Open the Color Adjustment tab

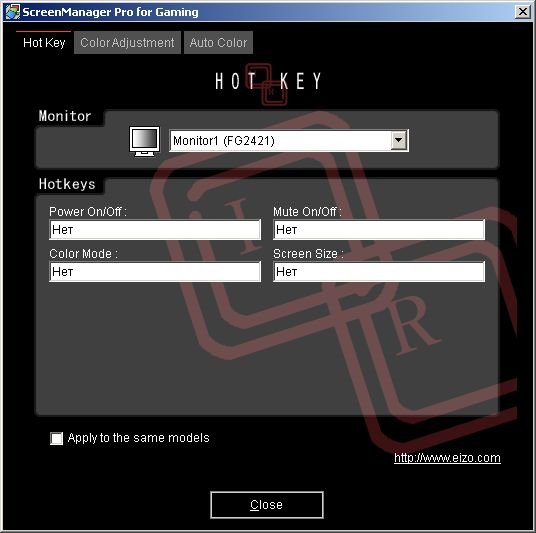coord(127,42)
